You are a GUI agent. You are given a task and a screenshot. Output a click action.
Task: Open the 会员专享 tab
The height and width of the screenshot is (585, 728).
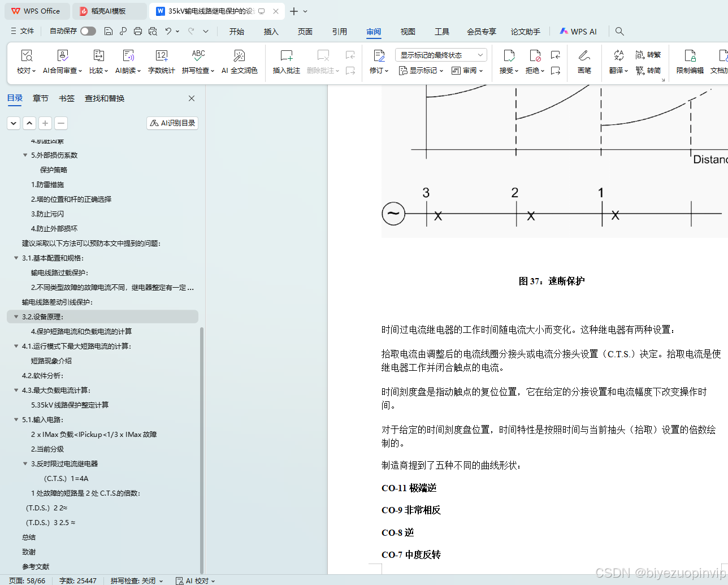[x=482, y=32]
